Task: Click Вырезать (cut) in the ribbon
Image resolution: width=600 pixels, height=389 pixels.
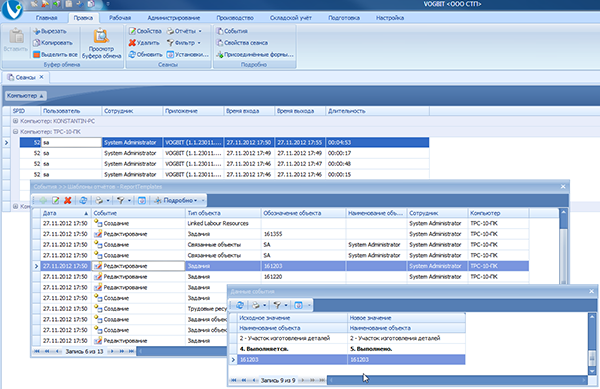Action: [50, 31]
